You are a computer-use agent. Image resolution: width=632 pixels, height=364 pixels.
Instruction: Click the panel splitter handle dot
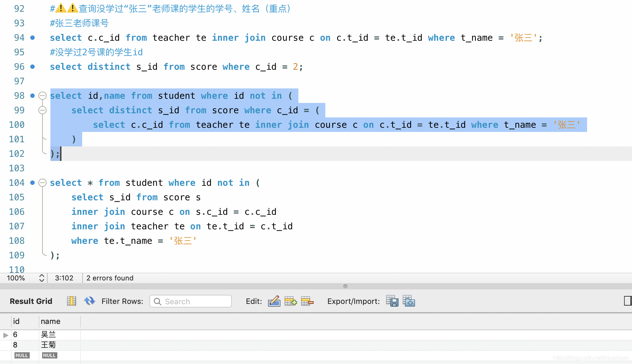click(345, 286)
